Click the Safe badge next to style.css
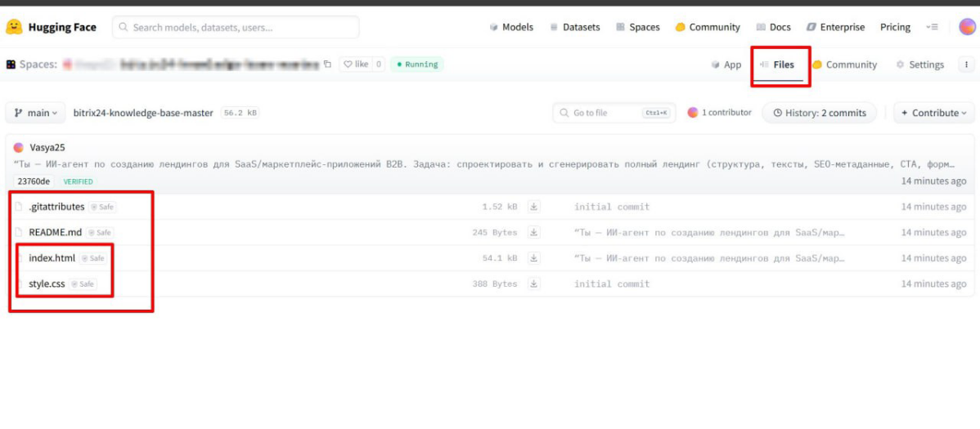The width and height of the screenshot is (980, 429). point(83,284)
